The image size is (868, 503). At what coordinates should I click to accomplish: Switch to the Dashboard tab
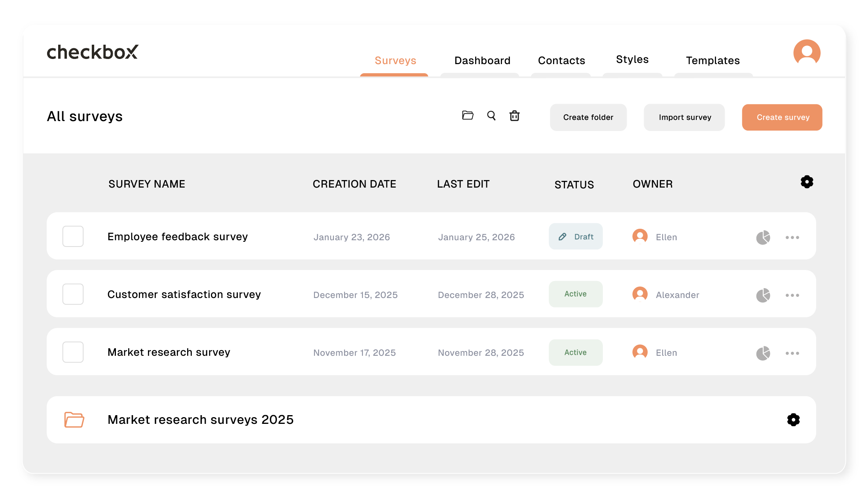point(482,61)
